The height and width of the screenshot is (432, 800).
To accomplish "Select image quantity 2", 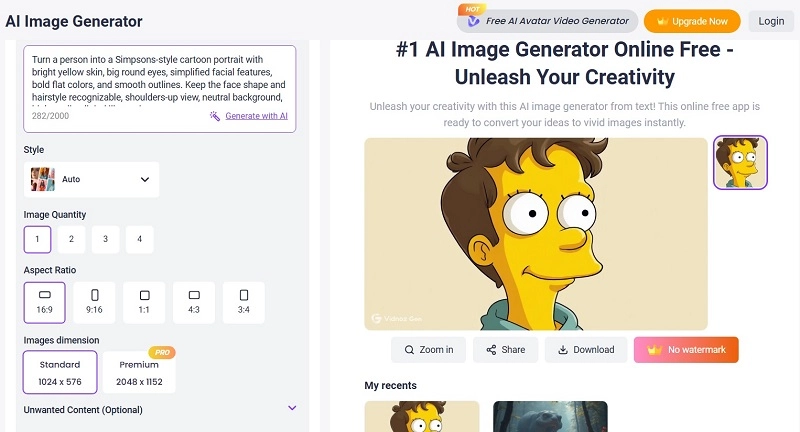I will pos(71,239).
